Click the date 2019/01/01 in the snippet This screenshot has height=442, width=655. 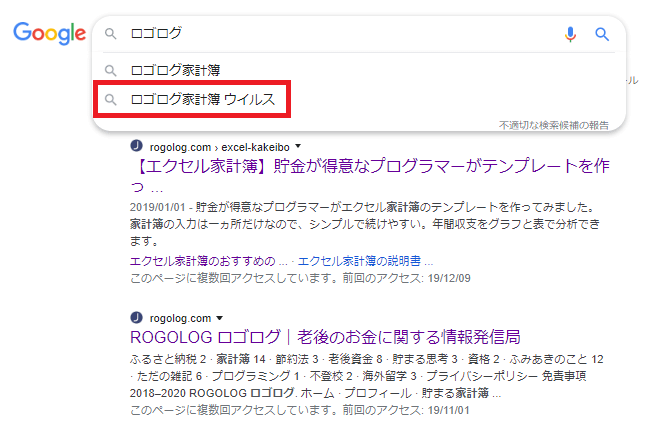pyautogui.click(x=157, y=207)
